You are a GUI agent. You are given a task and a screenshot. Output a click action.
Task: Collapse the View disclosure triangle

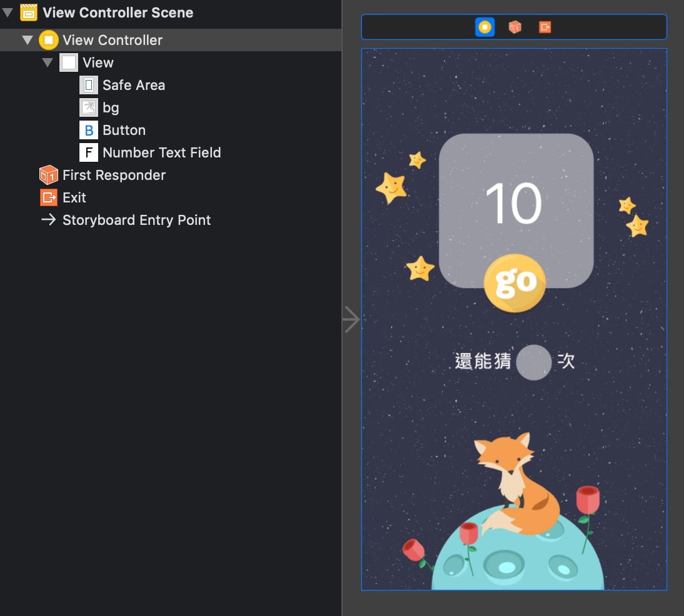[x=48, y=62]
